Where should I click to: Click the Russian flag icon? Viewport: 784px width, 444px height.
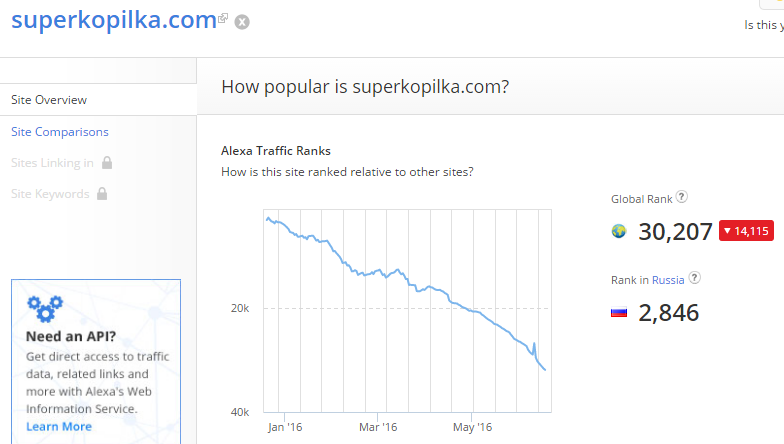pos(619,313)
